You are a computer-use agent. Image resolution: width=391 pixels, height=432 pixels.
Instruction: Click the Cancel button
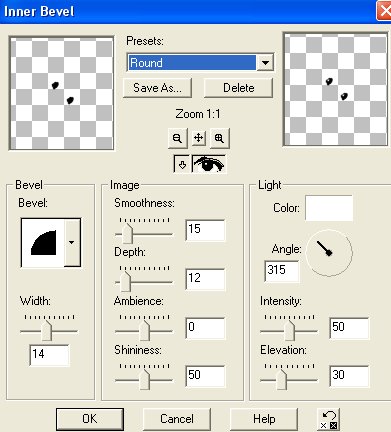[177, 419]
